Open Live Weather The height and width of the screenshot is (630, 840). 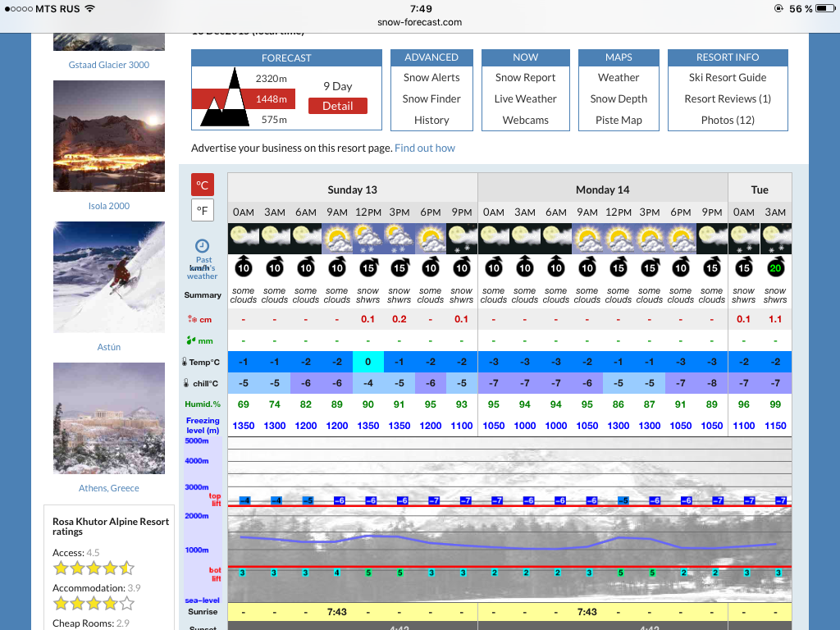[x=526, y=98]
